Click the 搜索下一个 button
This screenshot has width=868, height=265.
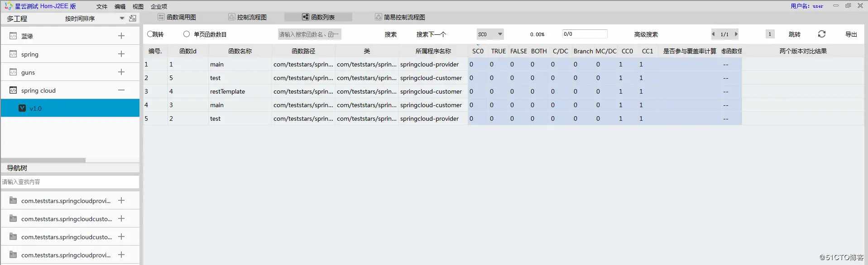431,34
